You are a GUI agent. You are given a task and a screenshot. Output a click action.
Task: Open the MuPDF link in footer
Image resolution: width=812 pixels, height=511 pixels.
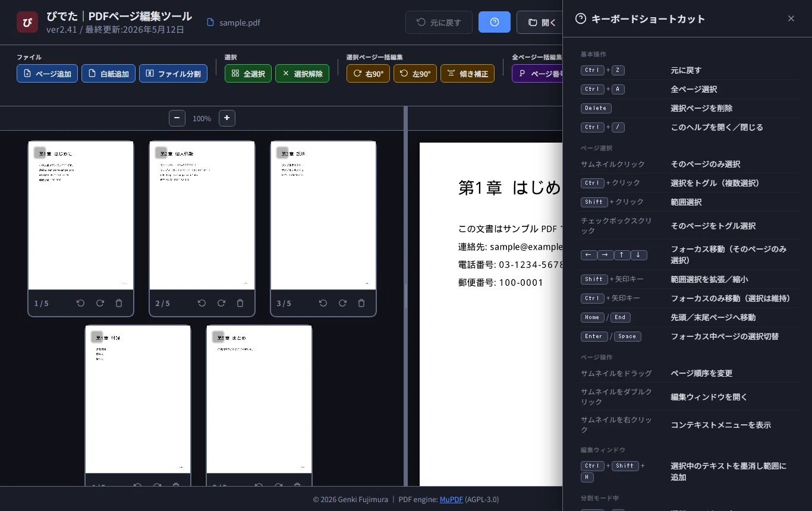(451, 499)
